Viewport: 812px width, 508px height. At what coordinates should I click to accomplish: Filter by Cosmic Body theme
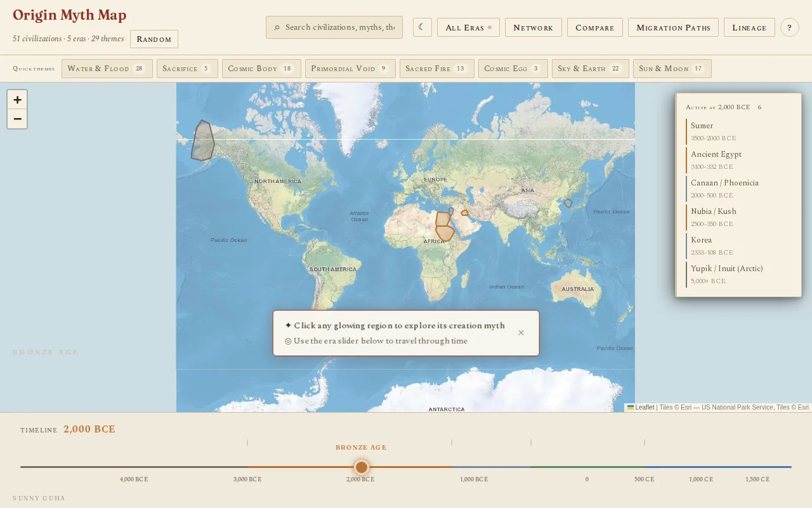click(261, 69)
